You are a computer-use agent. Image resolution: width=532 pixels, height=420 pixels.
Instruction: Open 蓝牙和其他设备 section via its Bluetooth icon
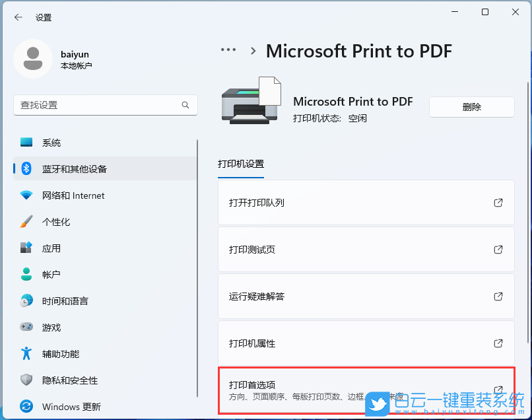coord(26,168)
